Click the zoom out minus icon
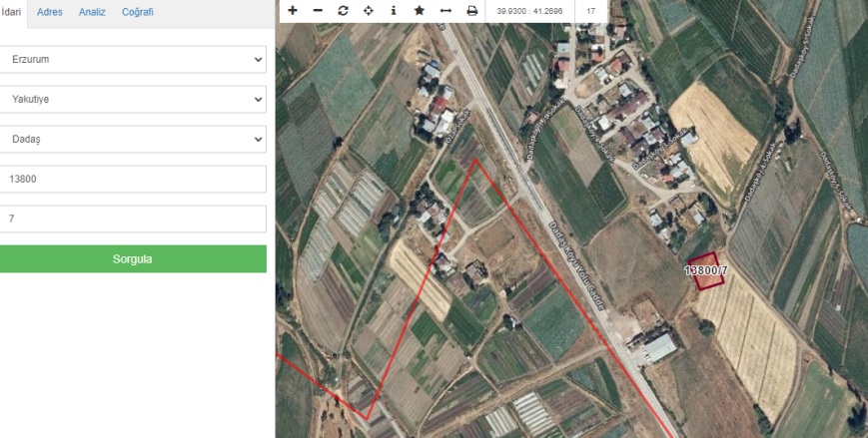Image resolution: width=868 pixels, height=438 pixels. (318, 11)
